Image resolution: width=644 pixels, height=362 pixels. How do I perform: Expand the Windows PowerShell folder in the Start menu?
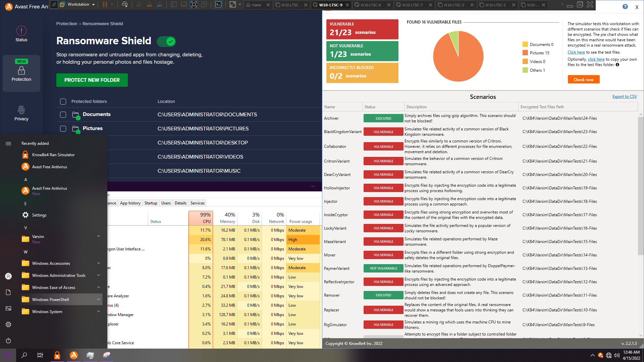coord(99,299)
